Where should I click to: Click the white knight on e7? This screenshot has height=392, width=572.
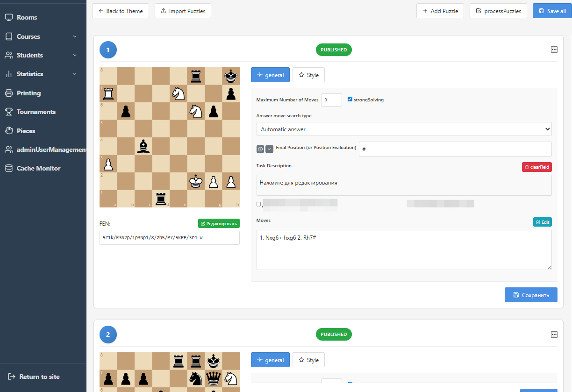point(178,93)
